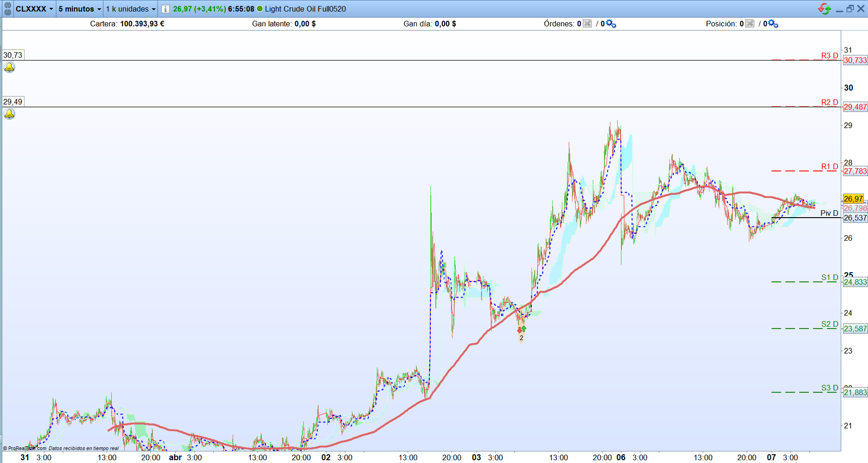Restore the chart window size
This screenshot has height=463, width=868.
[850, 9]
